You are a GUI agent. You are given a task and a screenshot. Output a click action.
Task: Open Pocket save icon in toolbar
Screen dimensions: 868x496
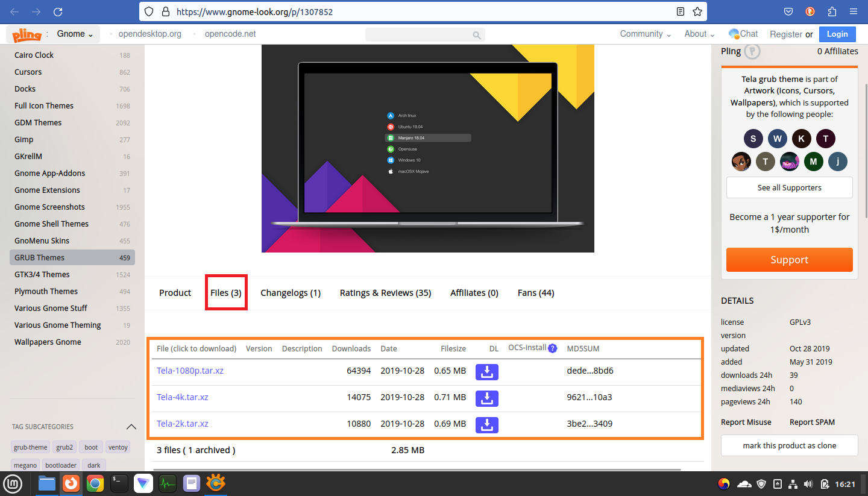788,11
